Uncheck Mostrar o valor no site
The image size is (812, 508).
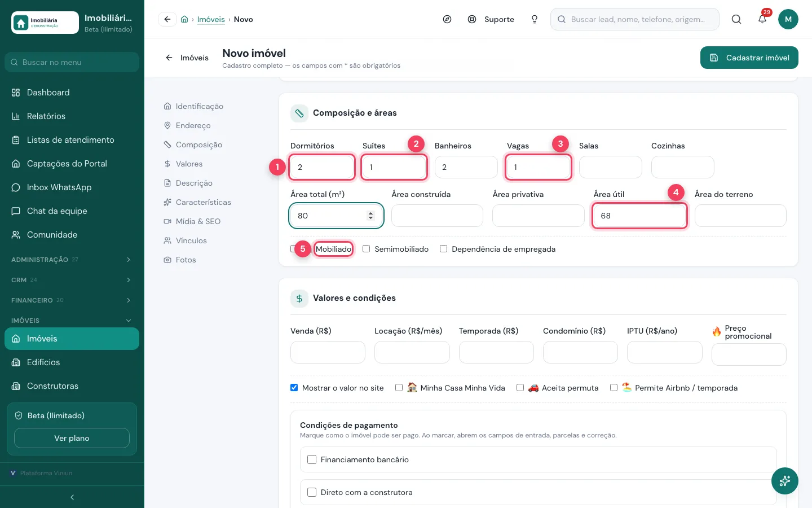pyautogui.click(x=294, y=388)
